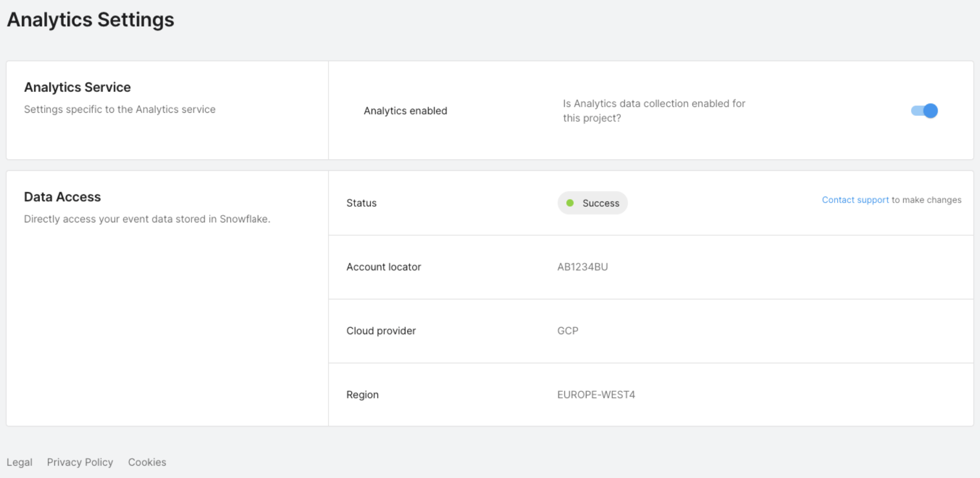Click the Analytics data collection question text
The height and width of the screenshot is (478, 980).
[654, 111]
